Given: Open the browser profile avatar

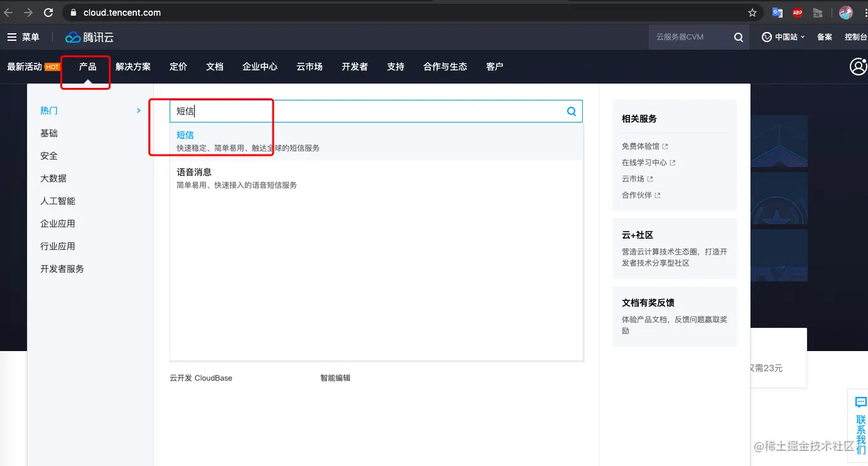Looking at the screenshot, I should 846,13.
